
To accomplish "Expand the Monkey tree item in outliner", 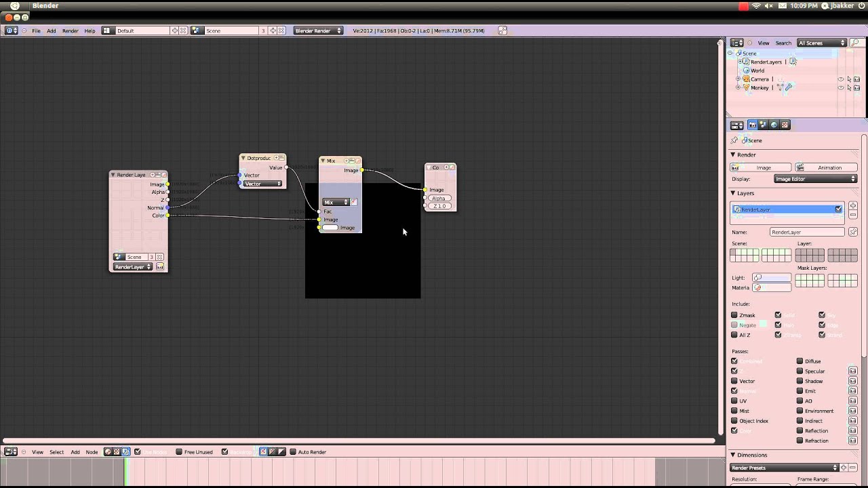I will click(x=738, y=87).
